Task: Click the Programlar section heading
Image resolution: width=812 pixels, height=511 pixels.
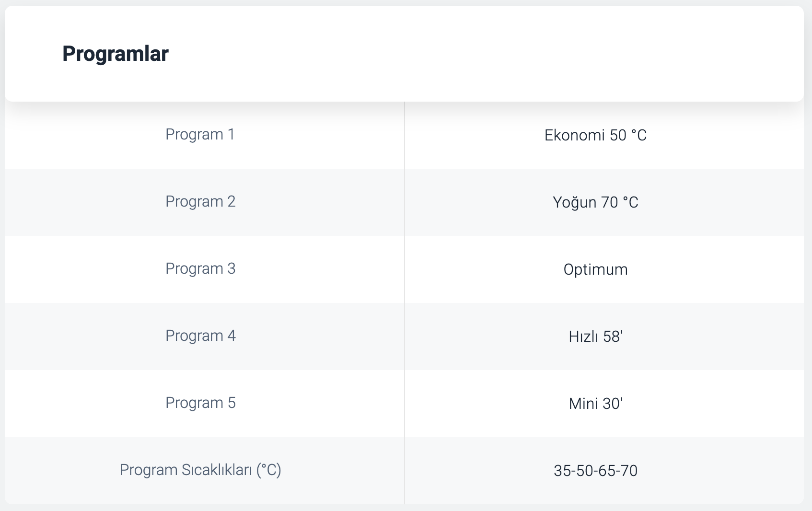Action: 115,53
